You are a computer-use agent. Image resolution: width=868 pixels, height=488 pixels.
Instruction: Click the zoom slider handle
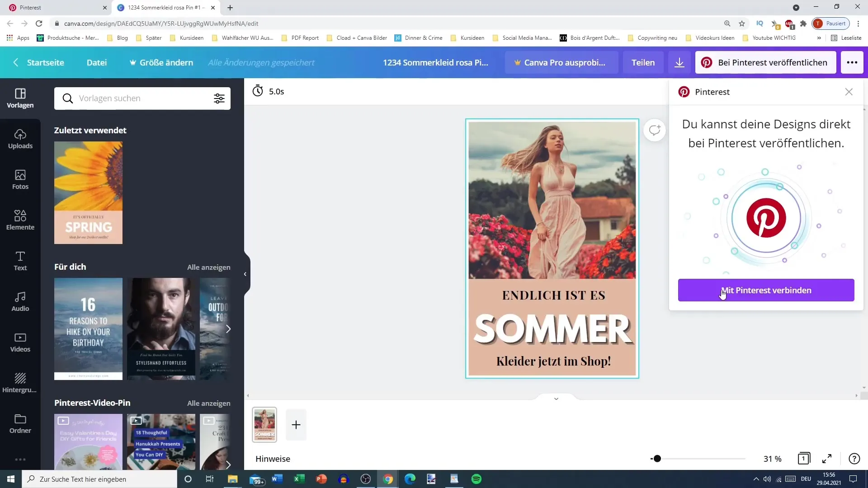coord(657,459)
